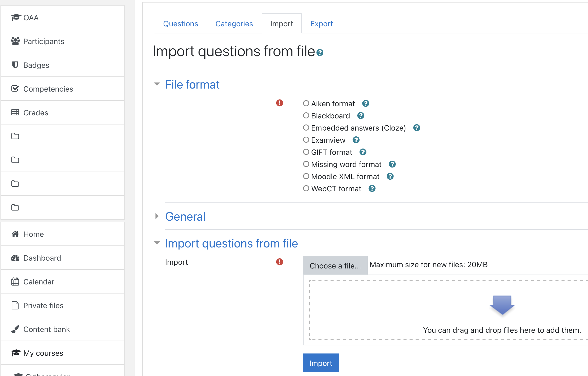This screenshot has height=376, width=588.
Task: Click the Choose a file button
Action: coord(335,266)
